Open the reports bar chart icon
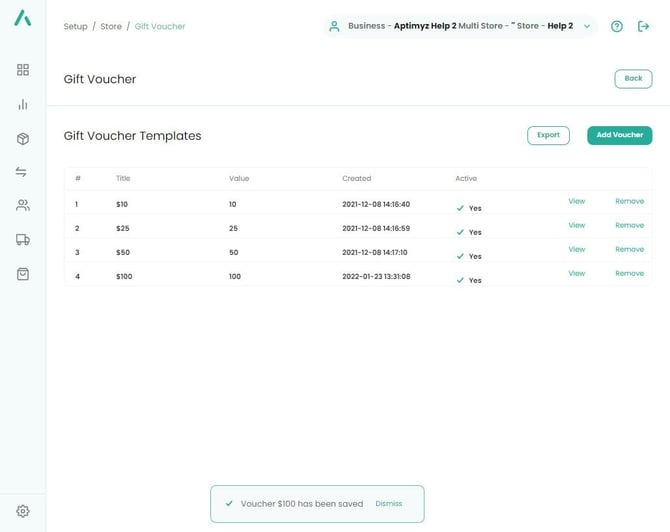The height and width of the screenshot is (532, 670). (x=22, y=104)
